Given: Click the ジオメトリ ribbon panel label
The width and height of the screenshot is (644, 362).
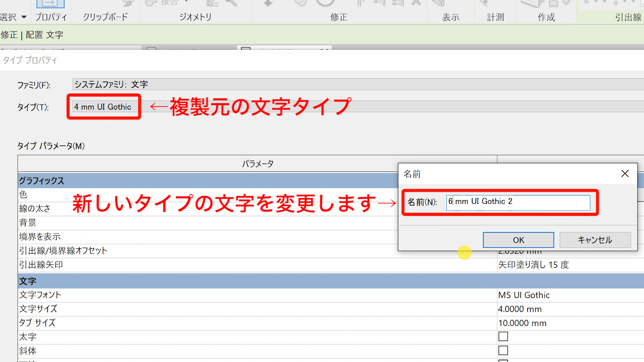Looking at the screenshot, I should point(195,17).
